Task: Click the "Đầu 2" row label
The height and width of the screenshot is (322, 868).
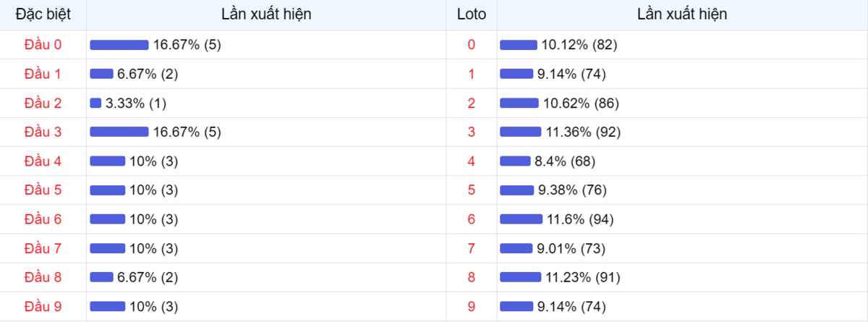Action: (43, 103)
